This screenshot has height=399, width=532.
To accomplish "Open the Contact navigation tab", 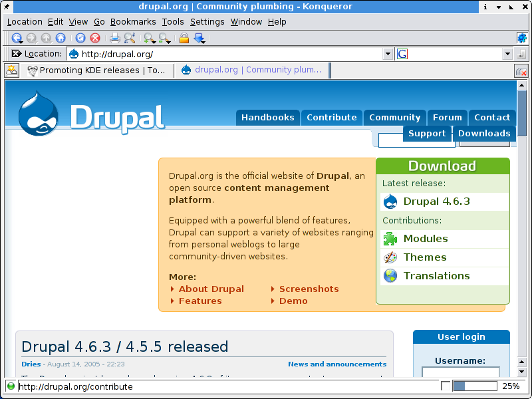I will [492, 118].
